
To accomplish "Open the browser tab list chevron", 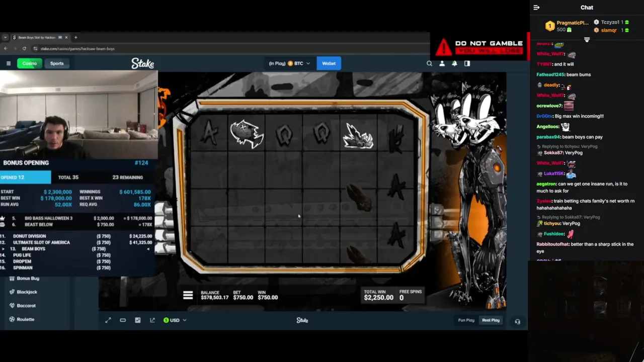I will tap(5, 37).
